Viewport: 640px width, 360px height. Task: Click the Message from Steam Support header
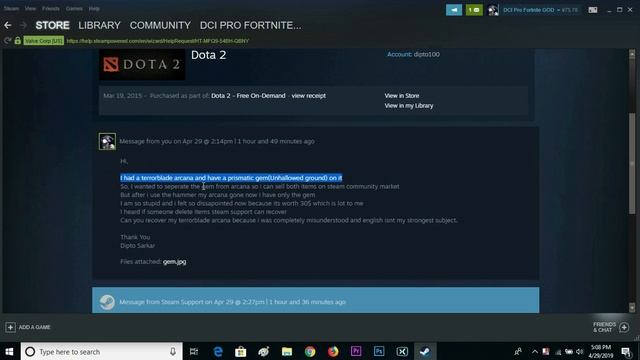(316, 300)
